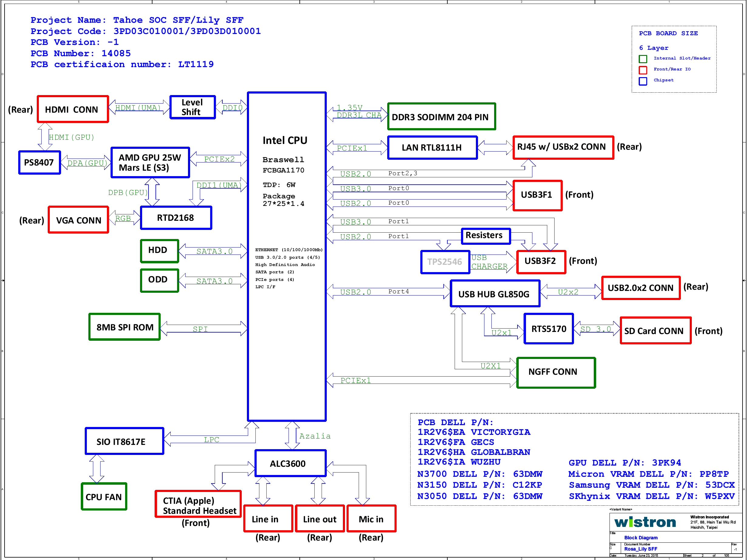The image size is (748, 560).
Task: Click the USB3F1 front port block
Action: (x=537, y=196)
